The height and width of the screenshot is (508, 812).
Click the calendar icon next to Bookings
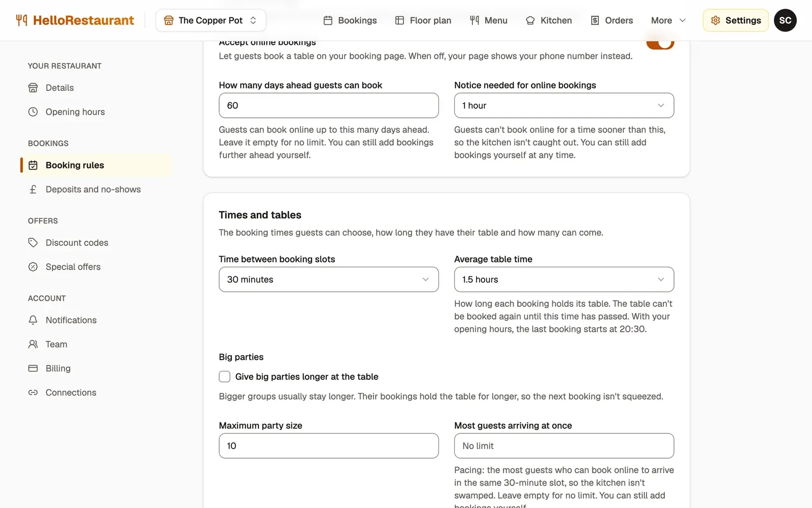[x=328, y=20]
